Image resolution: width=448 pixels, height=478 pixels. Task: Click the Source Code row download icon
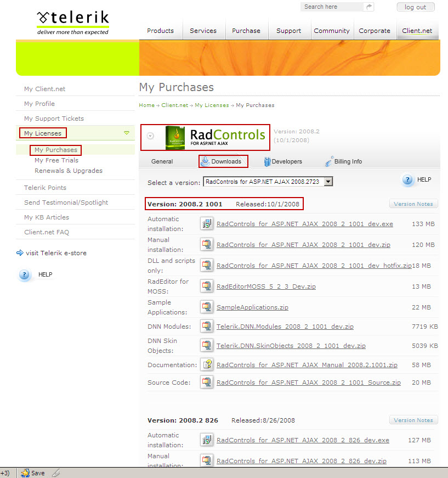(207, 383)
